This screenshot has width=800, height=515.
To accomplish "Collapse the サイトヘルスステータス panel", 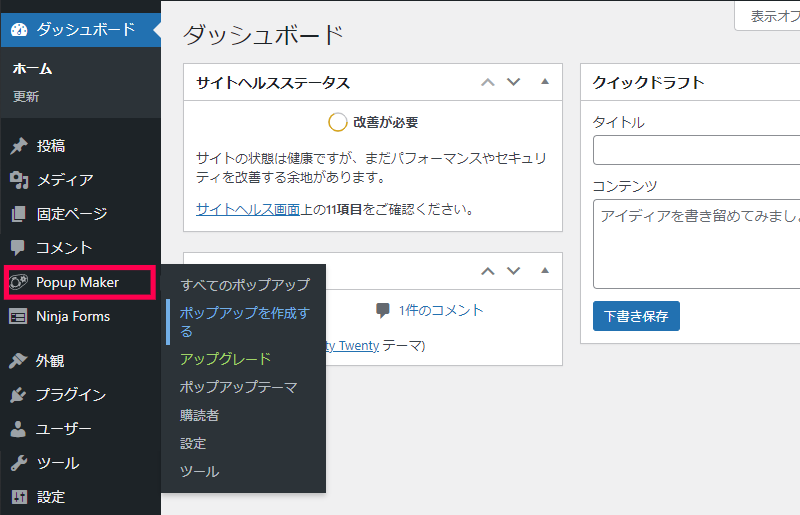I will tap(545, 82).
